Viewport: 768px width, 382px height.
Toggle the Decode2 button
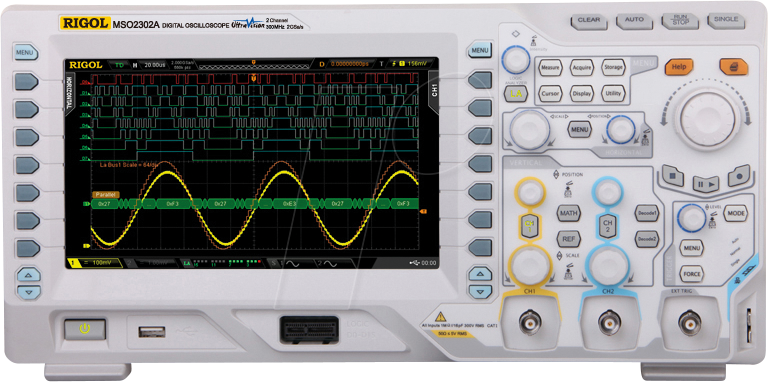point(647,239)
